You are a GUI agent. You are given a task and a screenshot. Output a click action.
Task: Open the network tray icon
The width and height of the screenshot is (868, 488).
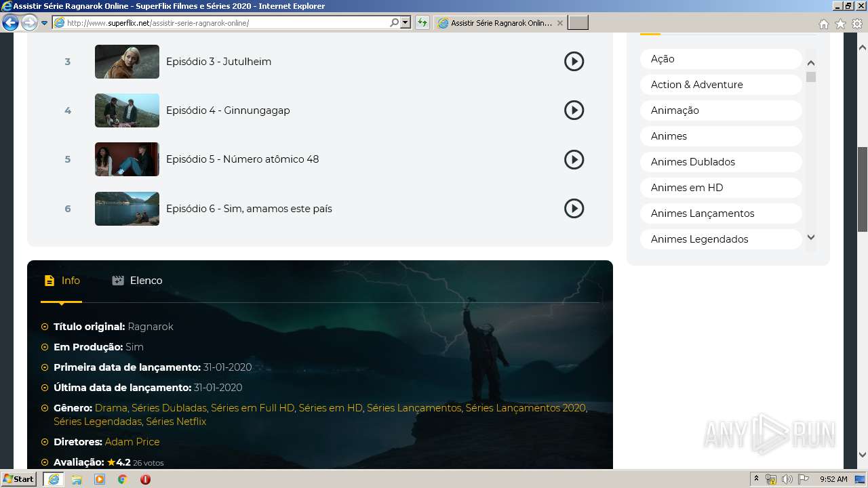771,479
